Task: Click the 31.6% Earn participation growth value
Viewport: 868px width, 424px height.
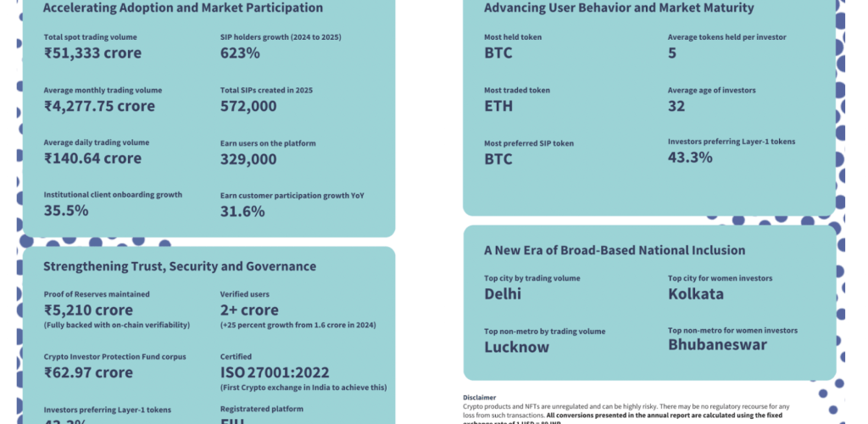Action: pyautogui.click(x=242, y=211)
